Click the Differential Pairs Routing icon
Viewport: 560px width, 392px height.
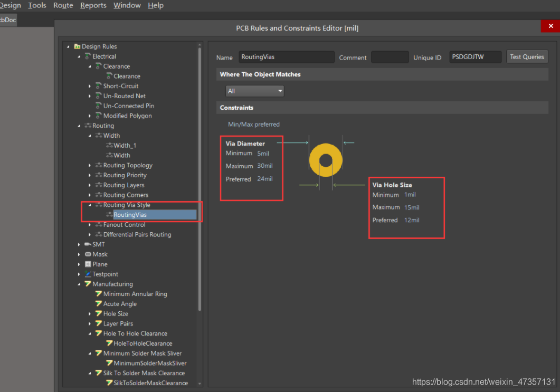click(x=99, y=235)
